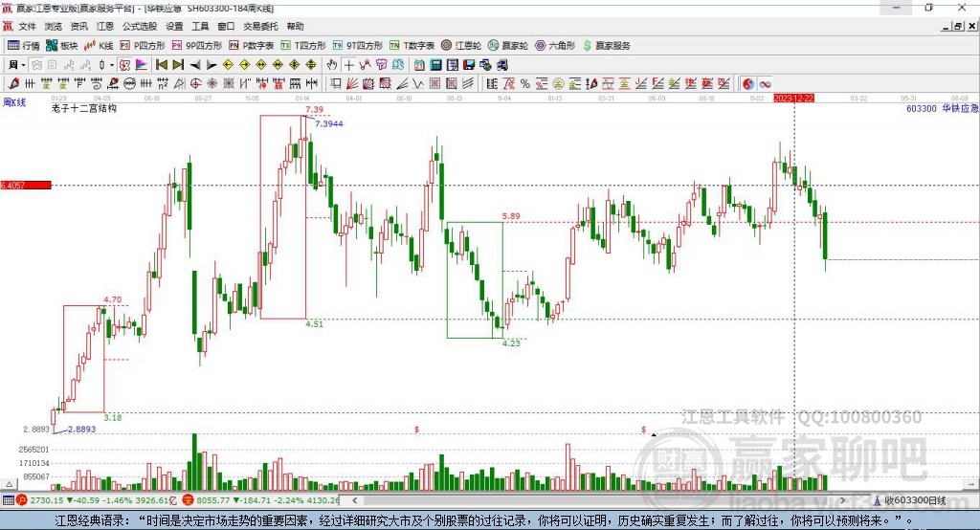Viewport: 980px width, 530px height.
Task: Select the spiral drawing tool
Action: tap(97, 84)
